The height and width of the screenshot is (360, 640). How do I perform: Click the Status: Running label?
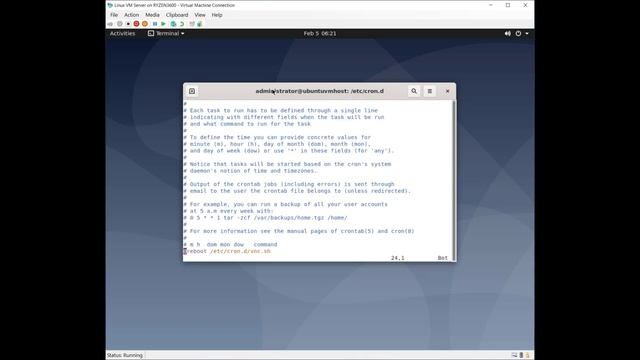pyautogui.click(x=125, y=355)
